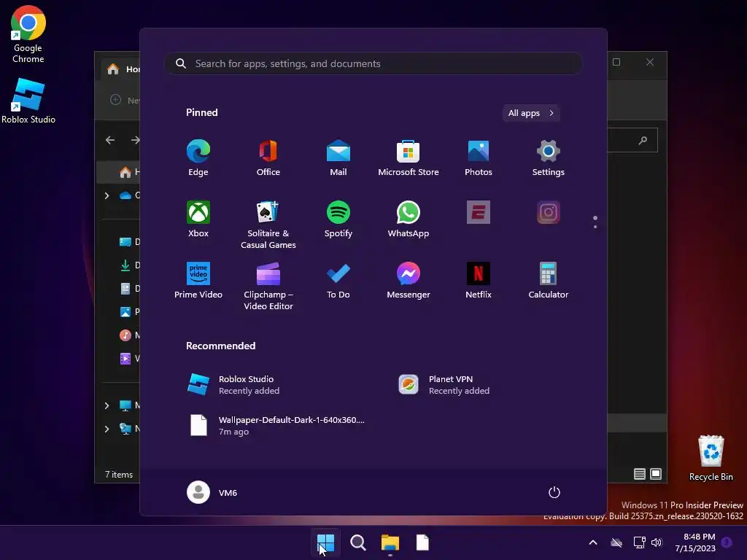This screenshot has height=560, width=747.
Task: Open VM6 user account menu
Action: [212, 492]
